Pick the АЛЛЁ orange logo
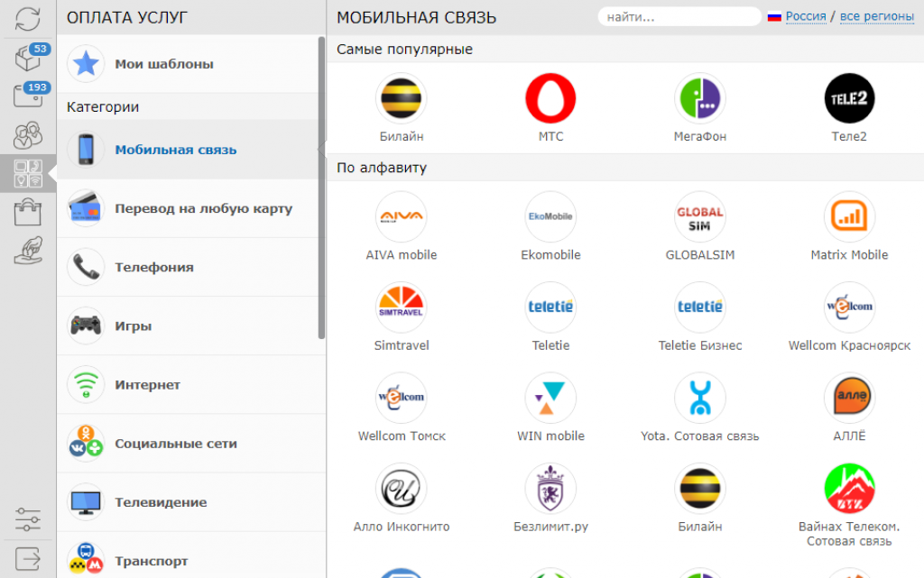 click(x=849, y=398)
